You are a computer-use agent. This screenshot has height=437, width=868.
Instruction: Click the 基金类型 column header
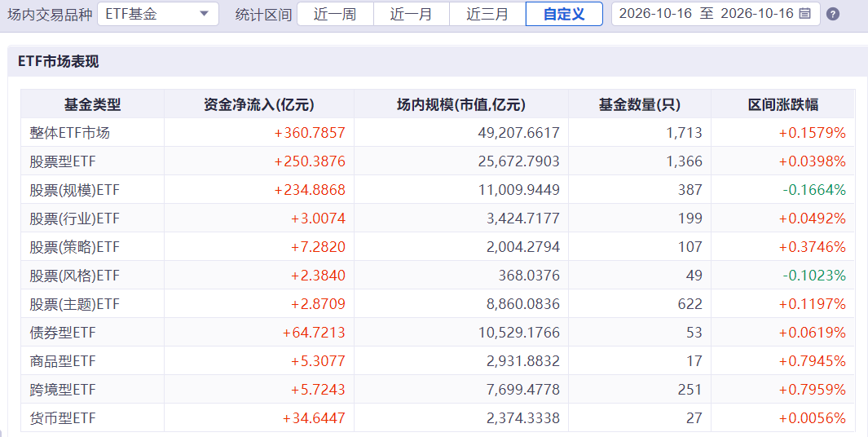(x=92, y=104)
